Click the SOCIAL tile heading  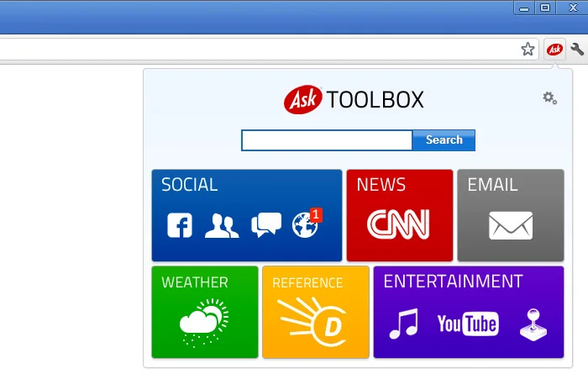click(189, 185)
